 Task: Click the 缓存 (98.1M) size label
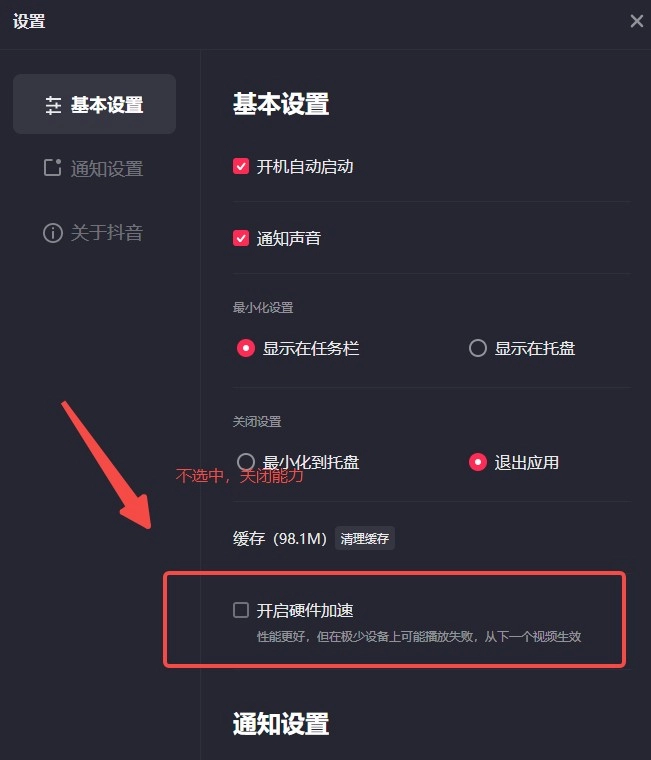click(280, 538)
